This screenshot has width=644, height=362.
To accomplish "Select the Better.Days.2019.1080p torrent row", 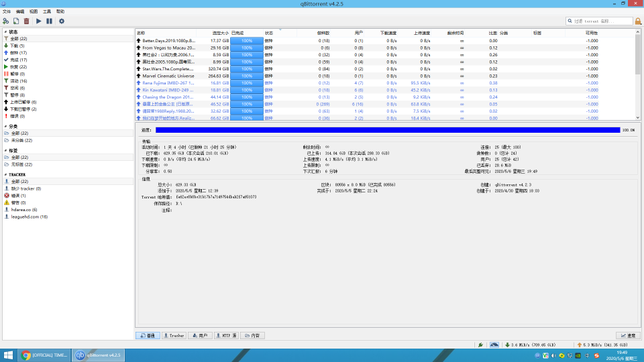I will 385,41.
